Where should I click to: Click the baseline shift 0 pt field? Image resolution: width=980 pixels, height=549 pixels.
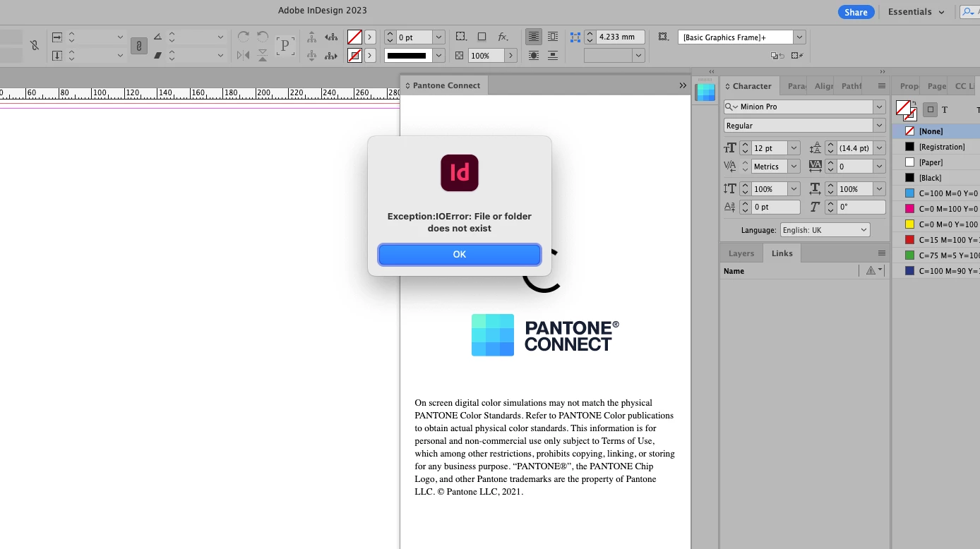tap(776, 207)
